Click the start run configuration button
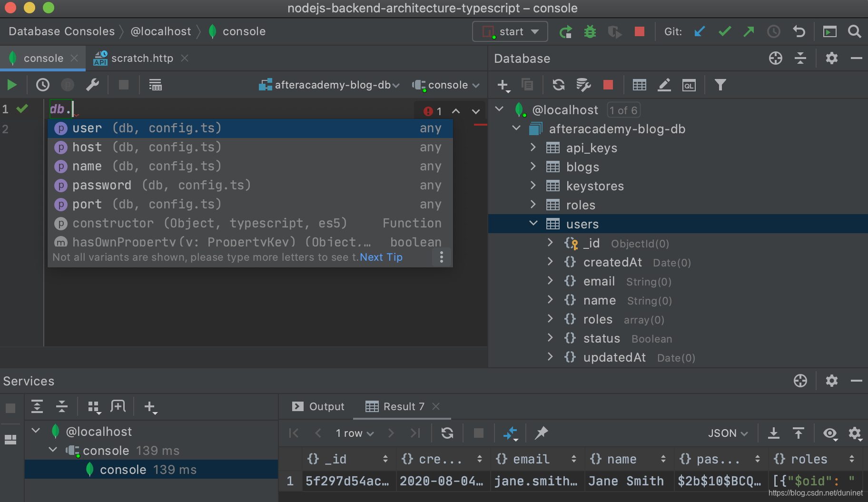 point(509,31)
